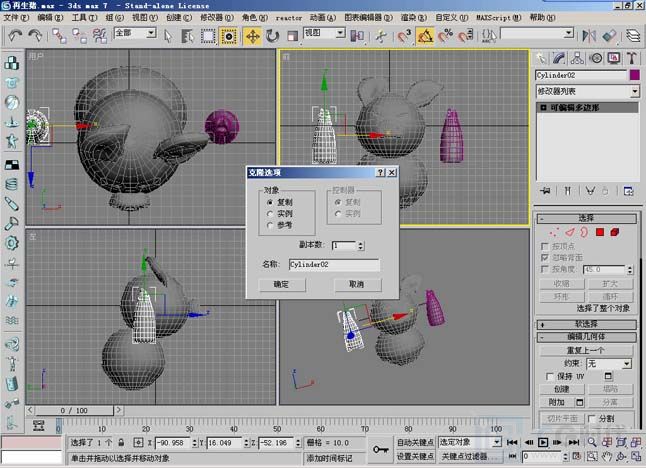This screenshot has height=468, width=646.
Task: Toggle the 忽略背面 checkbox
Action: click(545, 257)
